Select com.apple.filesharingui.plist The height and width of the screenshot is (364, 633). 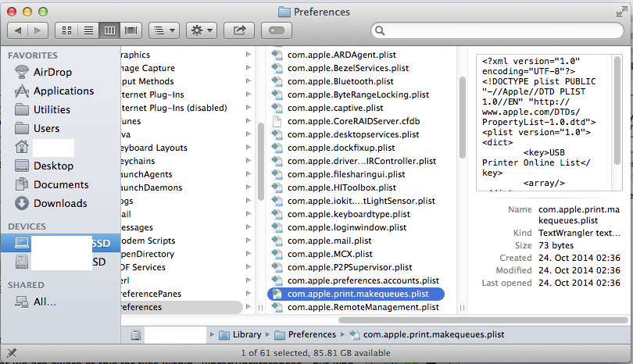pyautogui.click(x=346, y=174)
